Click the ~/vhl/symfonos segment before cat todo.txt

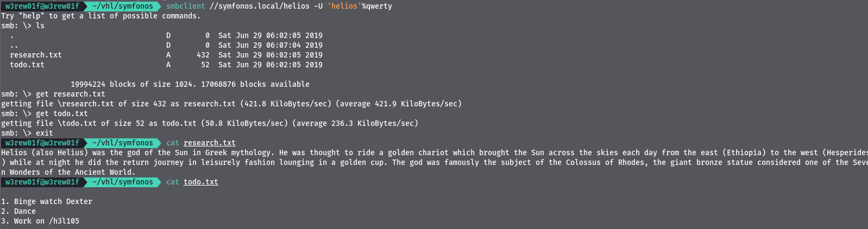(x=123, y=182)
